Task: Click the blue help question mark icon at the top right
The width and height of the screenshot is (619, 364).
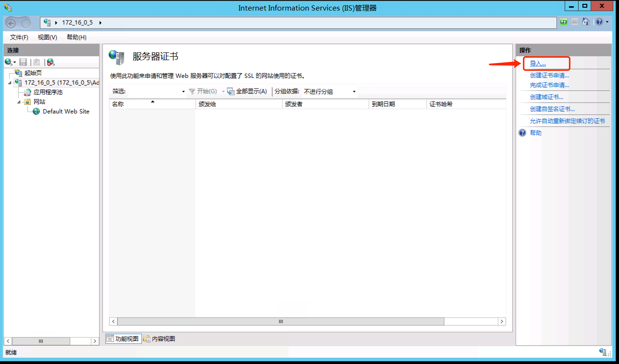Action: [x=599, y=22]
